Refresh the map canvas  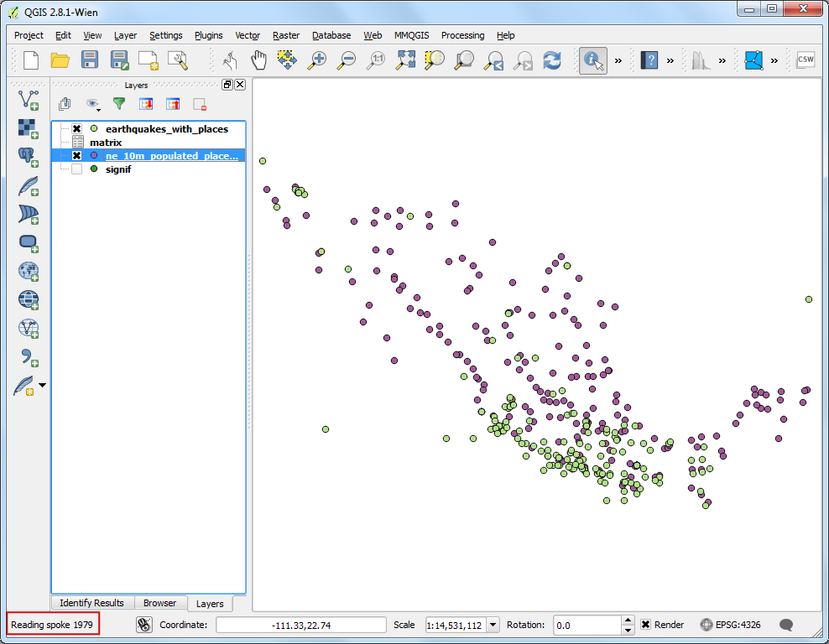coord(552,60)
